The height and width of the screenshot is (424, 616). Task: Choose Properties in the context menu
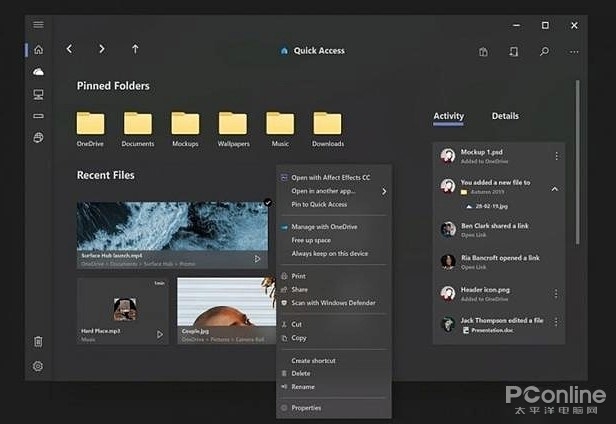(306, 408)
